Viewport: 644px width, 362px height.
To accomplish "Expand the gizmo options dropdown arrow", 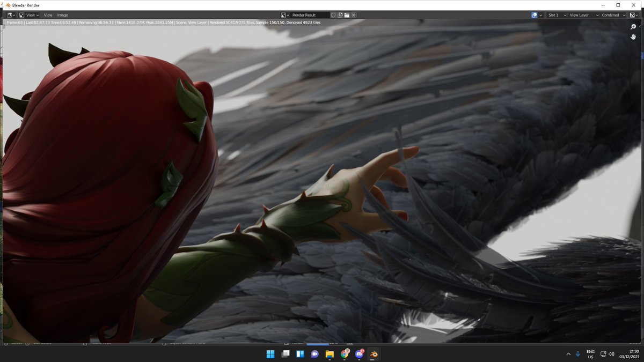I will coord(541,15).
